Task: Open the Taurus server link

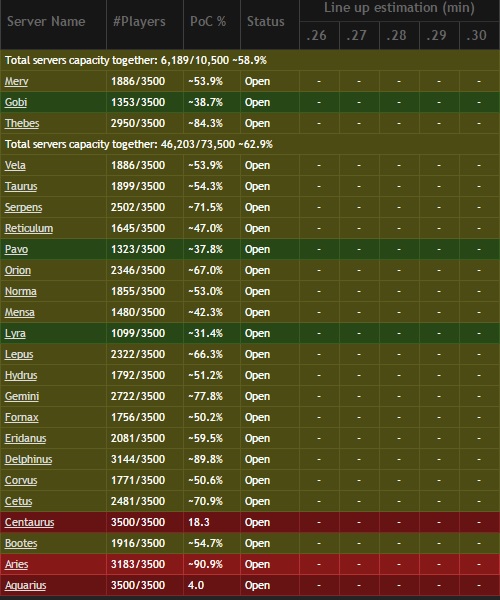Action: pyautogui.click(x=21, y=186)
